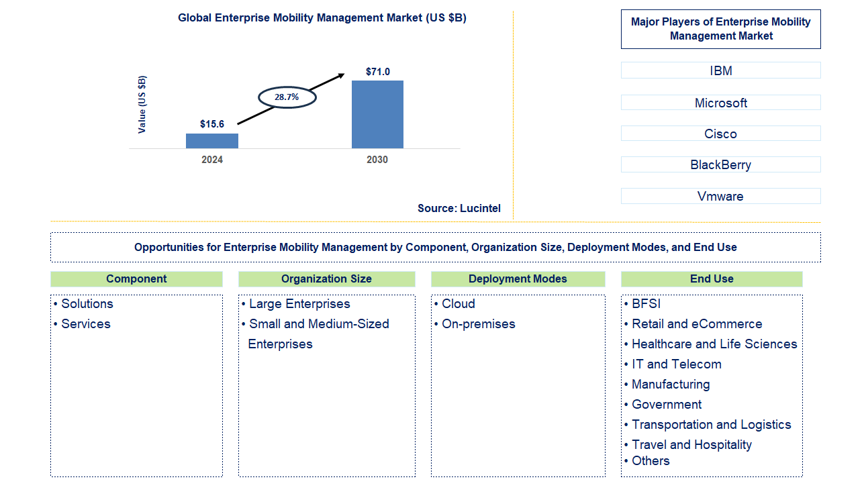Select the 2030 bar in the chart

(377, 114)
